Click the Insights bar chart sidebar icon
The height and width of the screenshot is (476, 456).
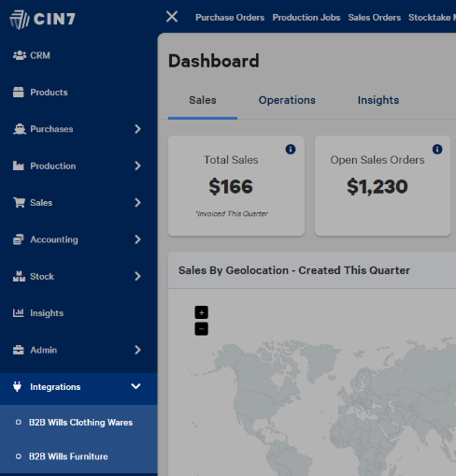(19, 312)
